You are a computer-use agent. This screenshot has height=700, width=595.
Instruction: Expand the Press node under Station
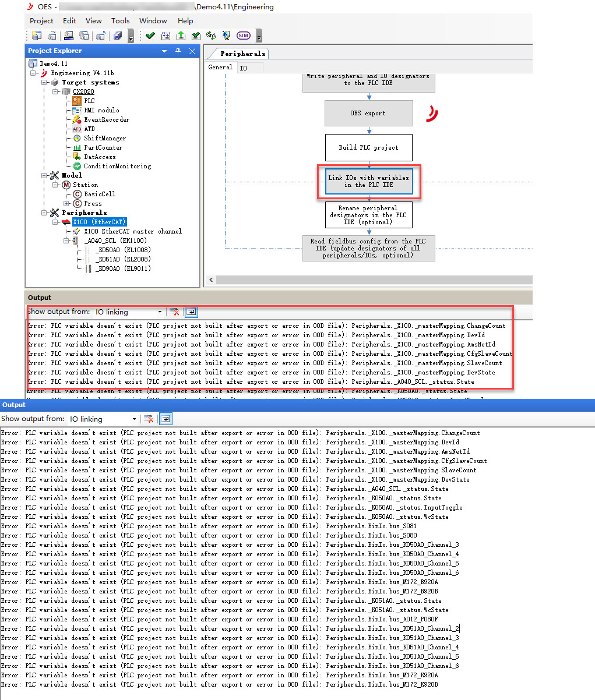click(66, 203)
